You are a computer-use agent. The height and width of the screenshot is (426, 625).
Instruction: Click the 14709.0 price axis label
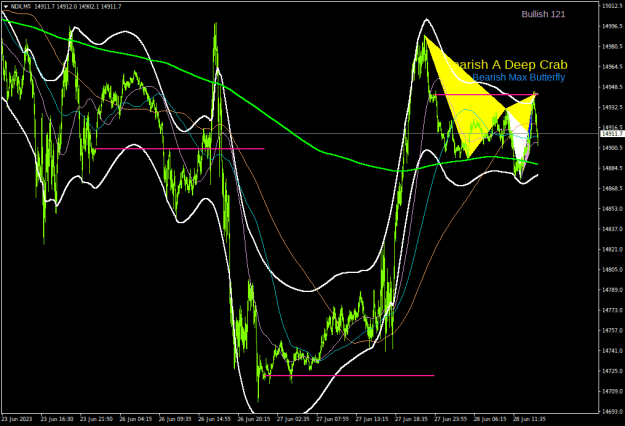click(613, 392)
